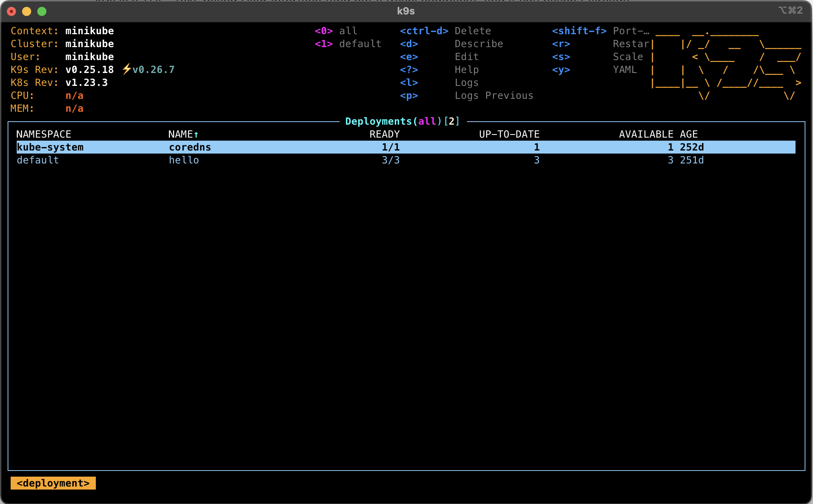
Task: Click the Cluster minikube value
Action: (89, 44)
